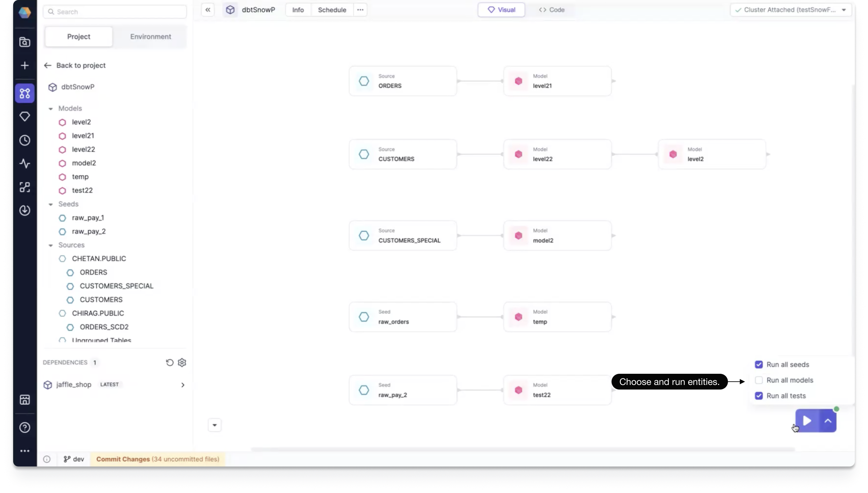Select the Schedule tab
868x493 pixels.
332,10
